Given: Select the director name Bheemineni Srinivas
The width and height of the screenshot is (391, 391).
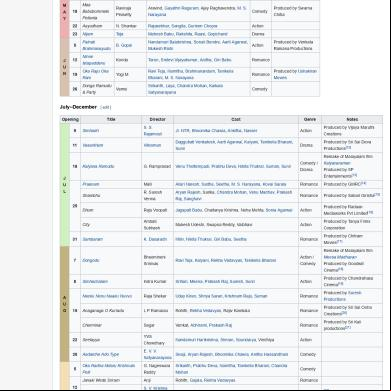Looking at the screenshot, I should [155, 260].
